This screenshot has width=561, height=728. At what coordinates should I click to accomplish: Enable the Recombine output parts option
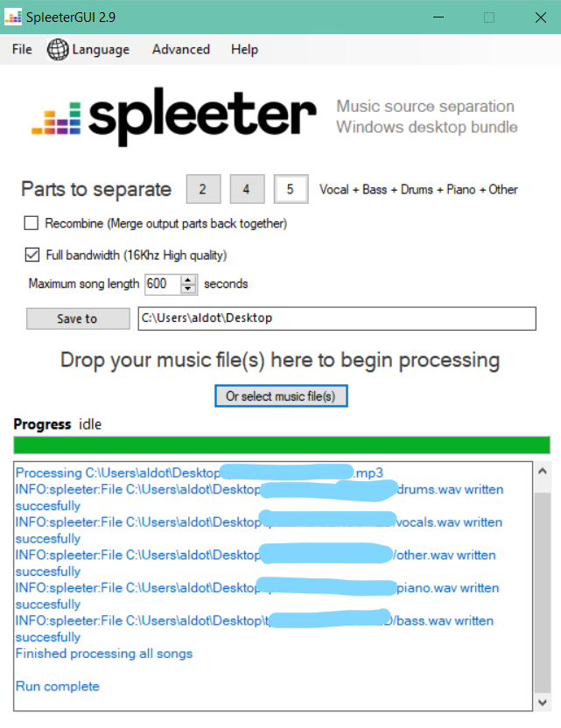click(x=32, y=223)
